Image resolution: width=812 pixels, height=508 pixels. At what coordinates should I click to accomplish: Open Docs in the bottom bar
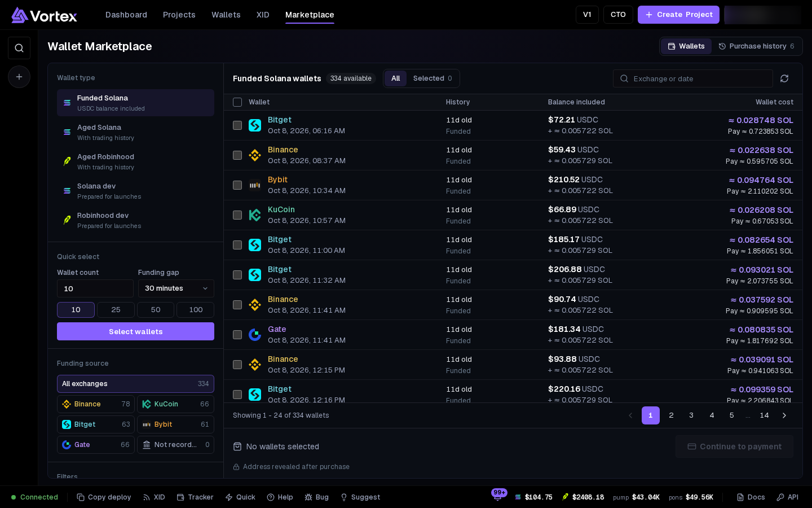coord(751,497)
